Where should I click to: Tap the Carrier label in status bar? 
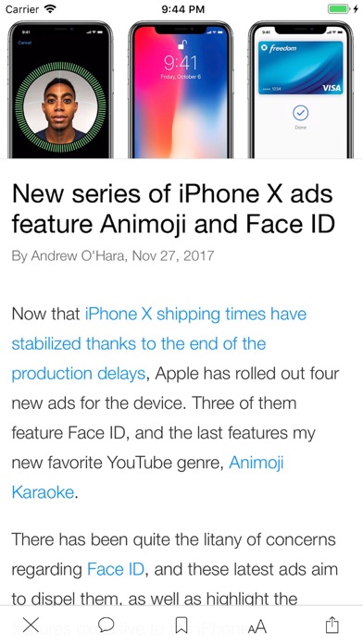point(23,9)
